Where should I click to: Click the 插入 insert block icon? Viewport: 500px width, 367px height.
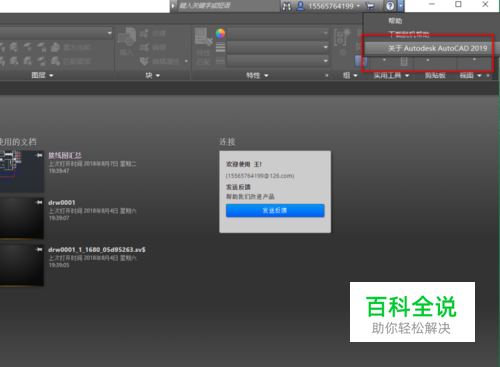point(127,37)
